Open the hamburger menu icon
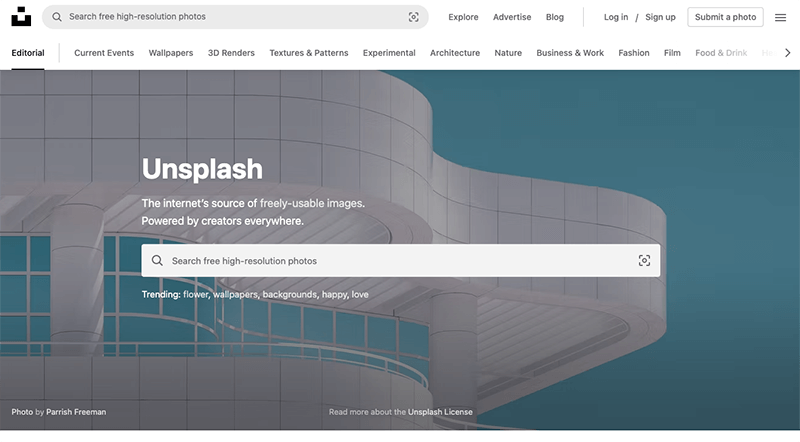 point(780,17)
